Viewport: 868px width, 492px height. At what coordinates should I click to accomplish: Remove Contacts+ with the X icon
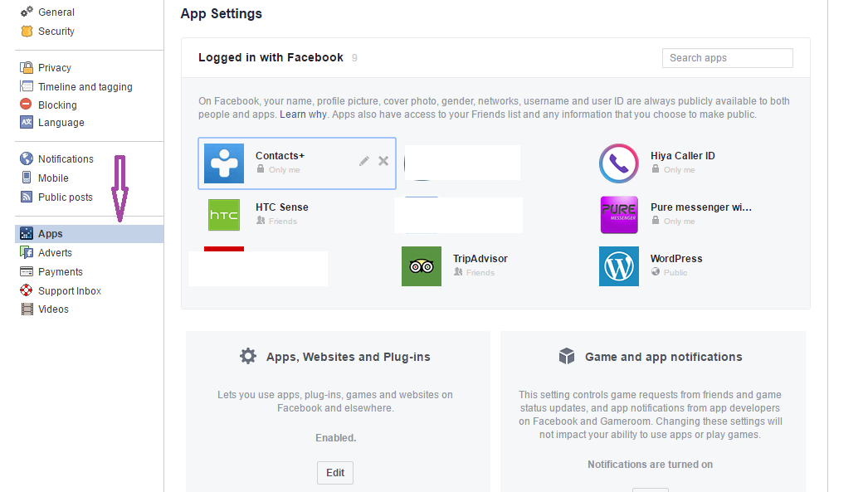coord(383,161)
